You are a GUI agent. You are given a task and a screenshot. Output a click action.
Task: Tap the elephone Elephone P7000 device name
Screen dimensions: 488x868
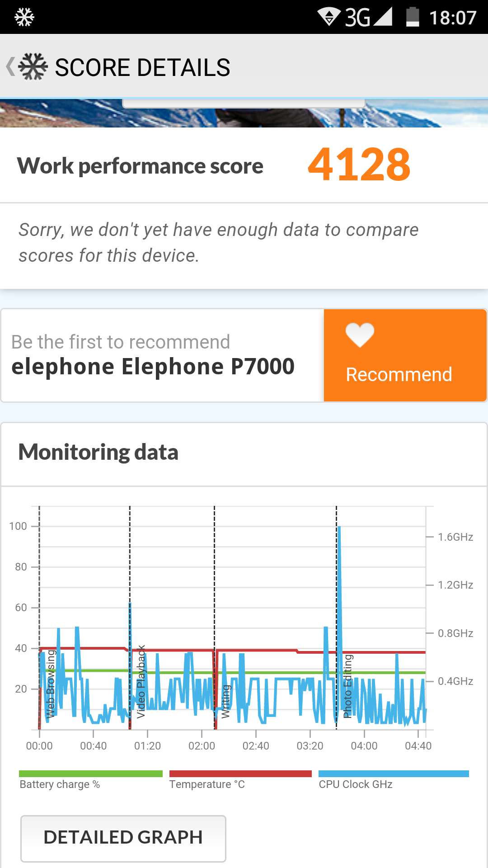coord(153,367)
